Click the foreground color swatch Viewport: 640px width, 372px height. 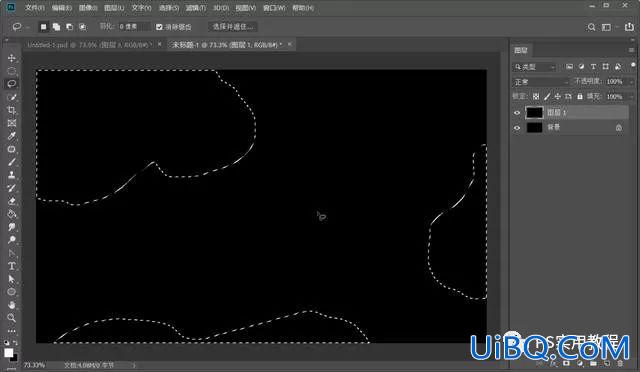coord(9,352)
